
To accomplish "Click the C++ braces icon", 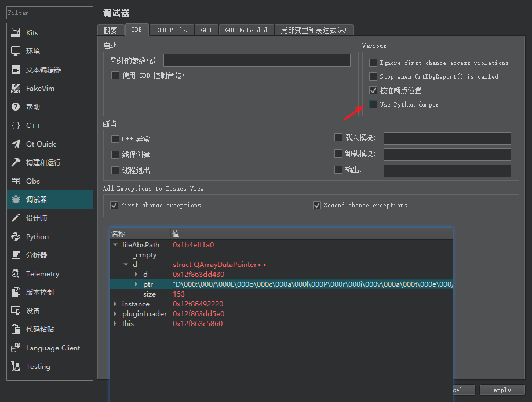I will [x=16, y=126].
